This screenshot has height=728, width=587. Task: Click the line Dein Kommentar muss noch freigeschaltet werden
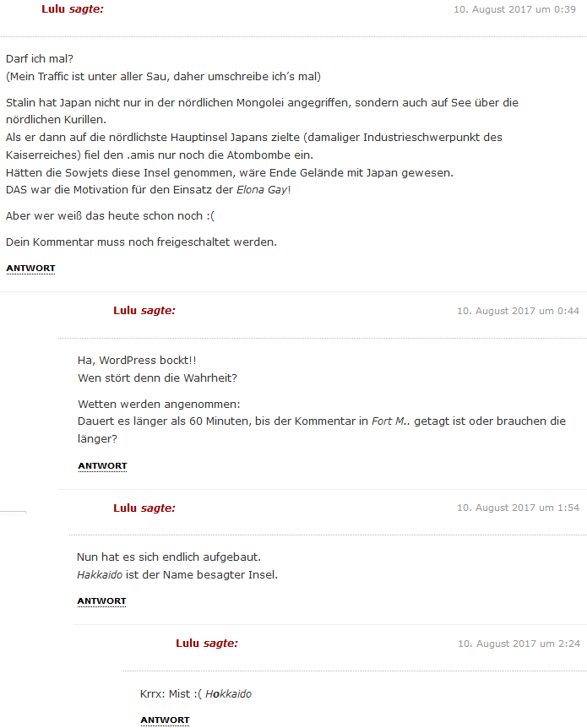click(x=141, y=242)
